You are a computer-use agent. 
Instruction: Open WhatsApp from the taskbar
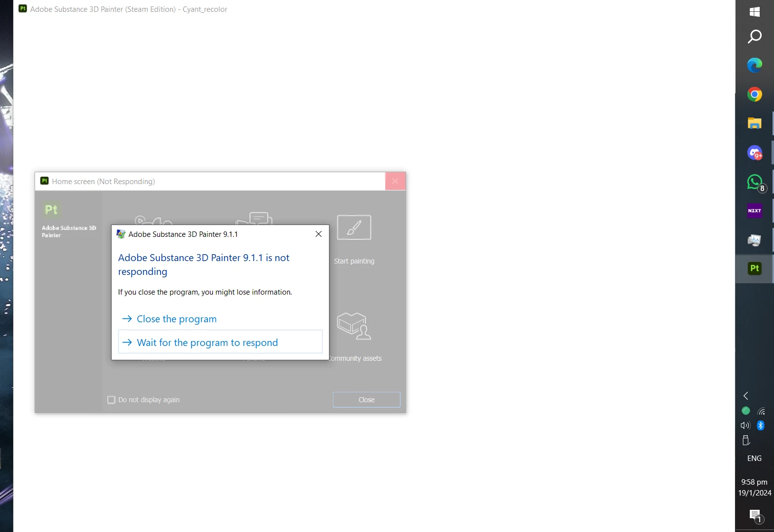756,183
